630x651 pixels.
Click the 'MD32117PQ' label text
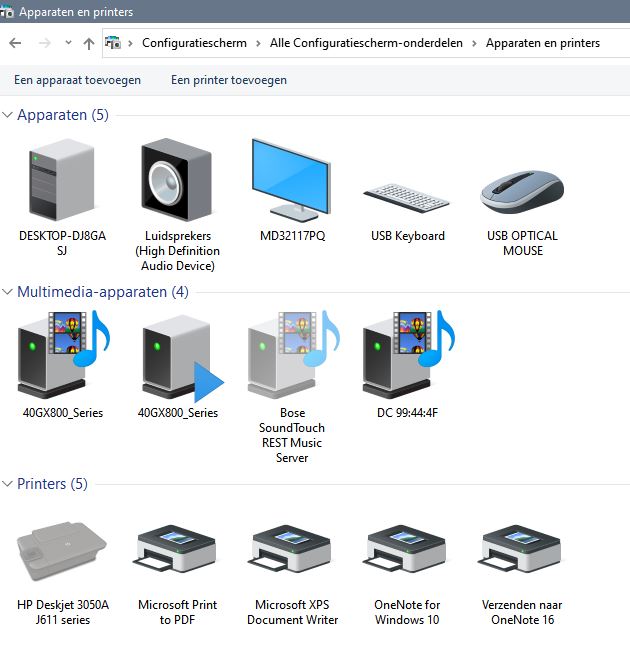coord(292,236)
